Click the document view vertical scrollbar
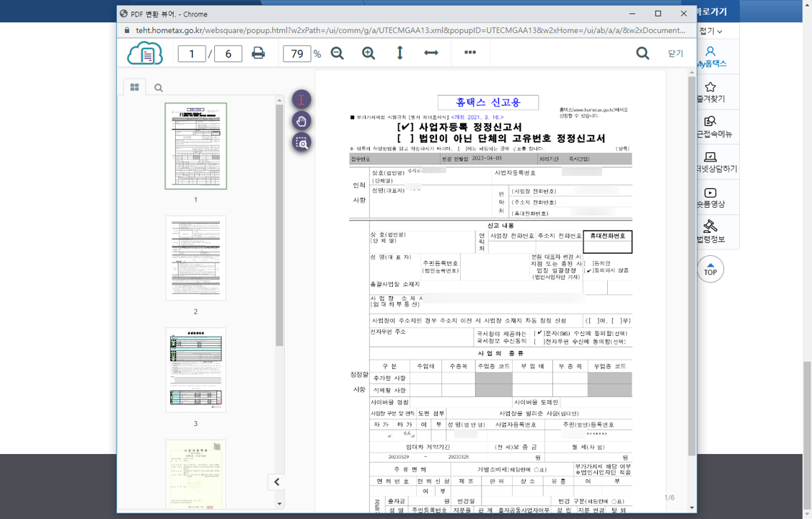Screen dimensions: 812x519 pos(692,267)
